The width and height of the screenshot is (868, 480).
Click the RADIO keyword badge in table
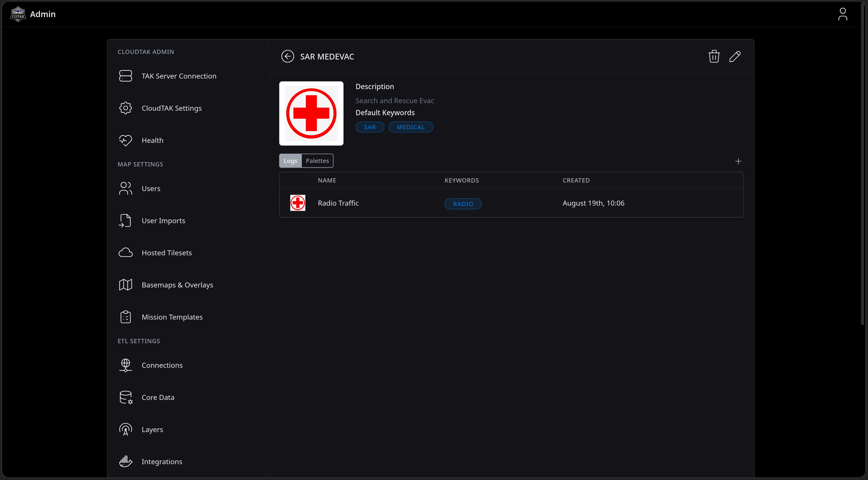[463, 204]
